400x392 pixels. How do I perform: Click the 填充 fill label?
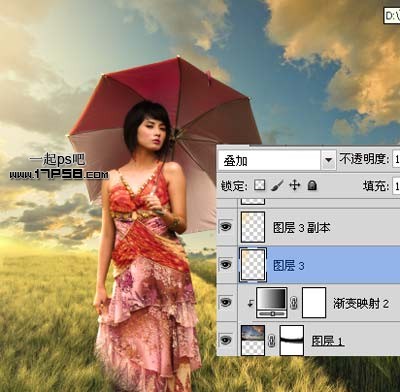coord(376,186)
